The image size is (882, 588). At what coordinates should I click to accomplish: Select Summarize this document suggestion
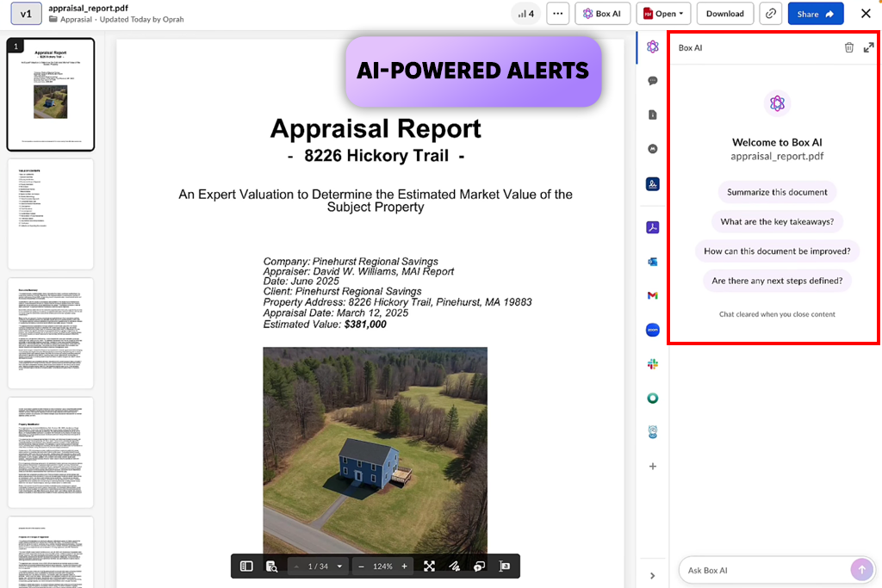tap(777, 192)
